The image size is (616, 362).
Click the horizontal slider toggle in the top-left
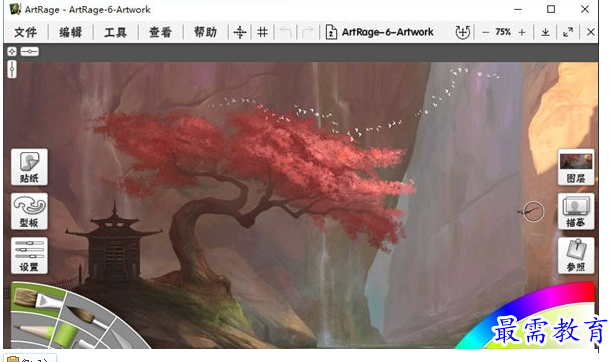pyautogui.click(x=29, y=51)
